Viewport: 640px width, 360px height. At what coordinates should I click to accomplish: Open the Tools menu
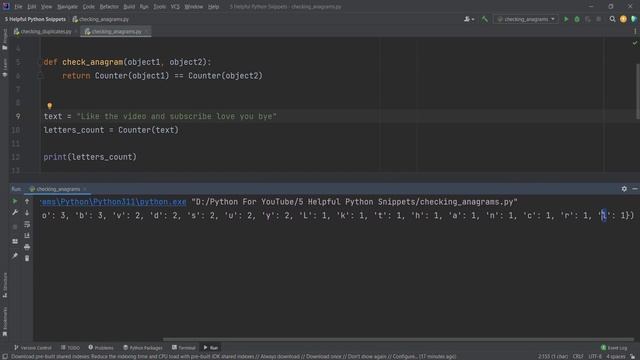coord(160,7)
